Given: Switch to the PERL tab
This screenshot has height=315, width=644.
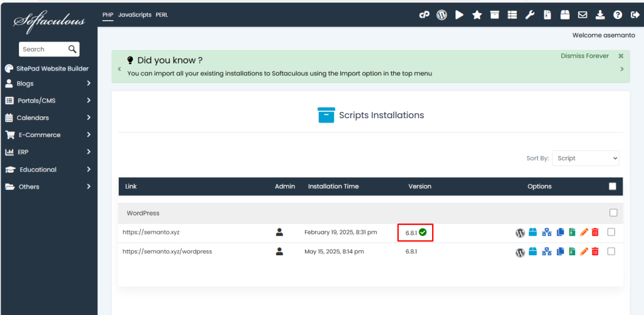Looking at the screenshot, I should point(162,14).
